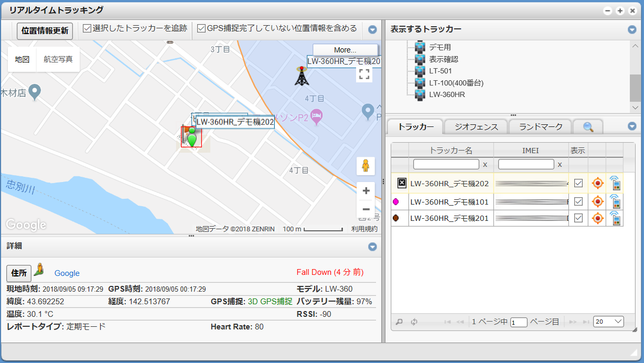Clear the トラッカー名 filter with x
Screen dimensions: 644x363
(485, 165)
